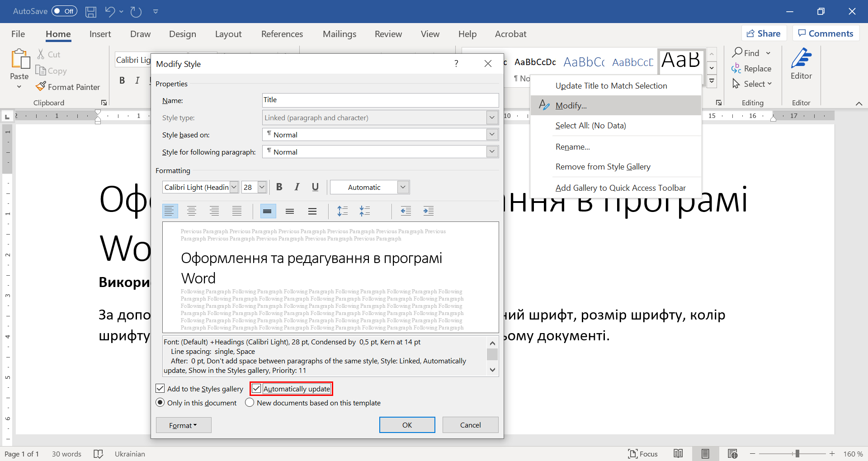Image resolution: width=868 pixels, height=461 pixels.
Task: Apply Underline in the Modify Style dialog
Action: (315, 187)
